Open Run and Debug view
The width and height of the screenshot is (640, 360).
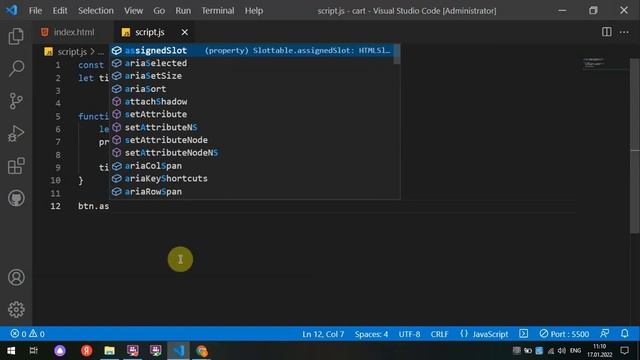[x=16, y=133]
